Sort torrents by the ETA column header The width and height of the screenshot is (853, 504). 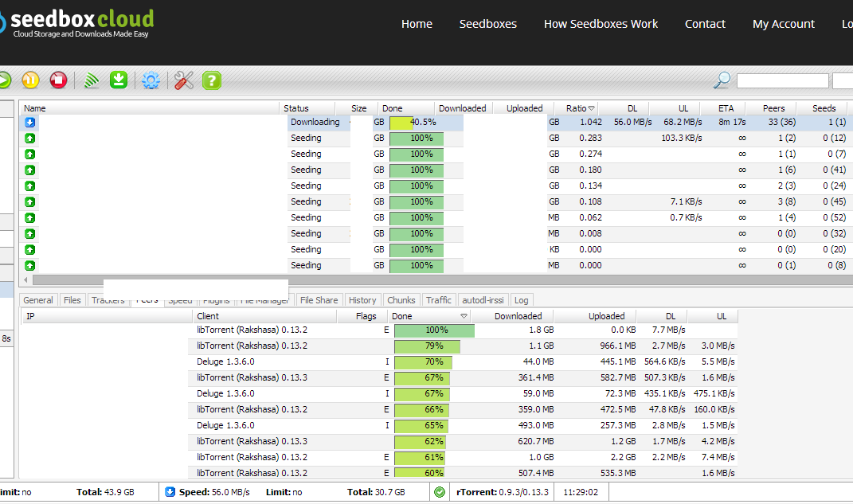point(723,108)
